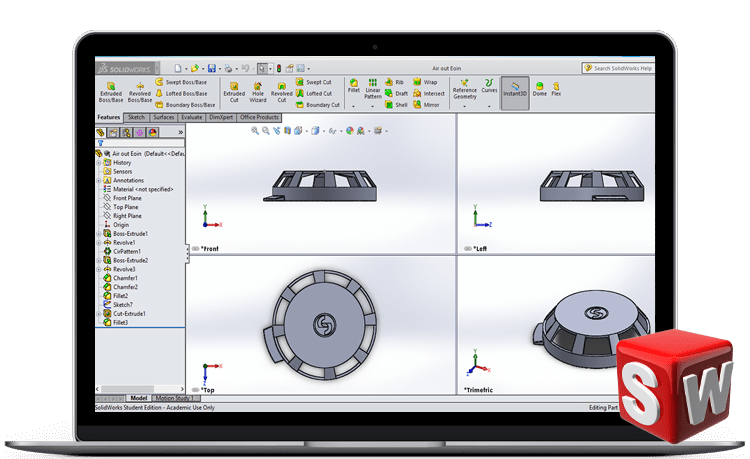750x459 pixels.
Task: Open the Office Products tab
Action: click(259, 117)
